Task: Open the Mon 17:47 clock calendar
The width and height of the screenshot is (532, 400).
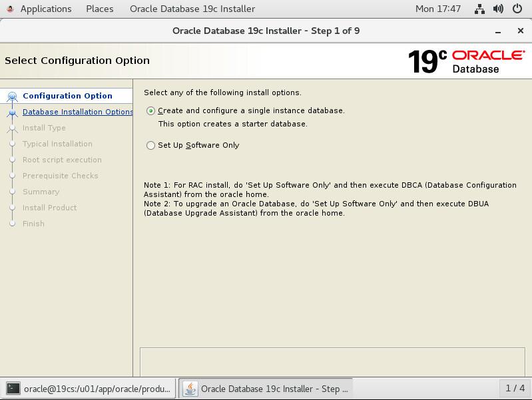Action: pyautogui.click(x=437, y=9)
